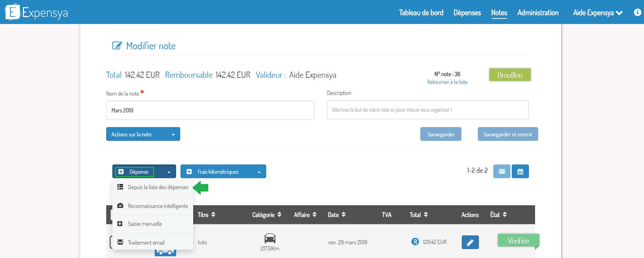644x258 pixels.
Task: Choose Reconnaissance intelligente
Action: coord(153,206)
